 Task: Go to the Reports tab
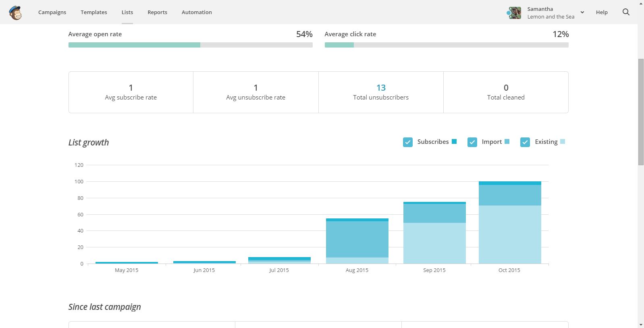157,12
